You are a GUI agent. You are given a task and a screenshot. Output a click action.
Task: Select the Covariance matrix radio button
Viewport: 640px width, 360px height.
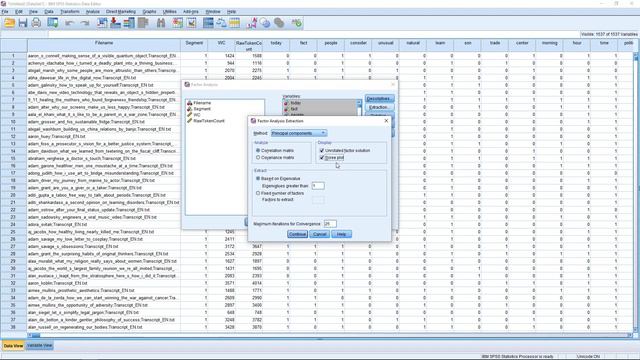pyautogui.click(x=258, y=158)
